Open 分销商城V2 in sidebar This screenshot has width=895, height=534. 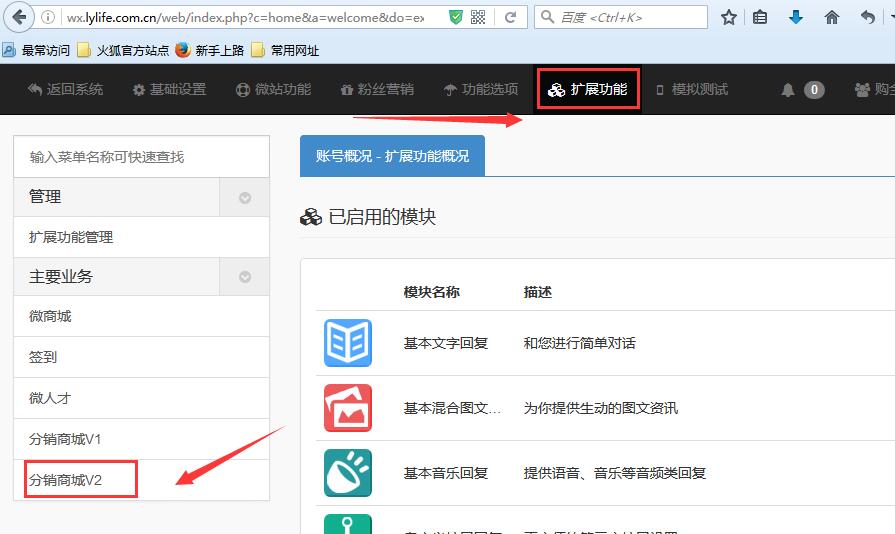tap(66, 480)
